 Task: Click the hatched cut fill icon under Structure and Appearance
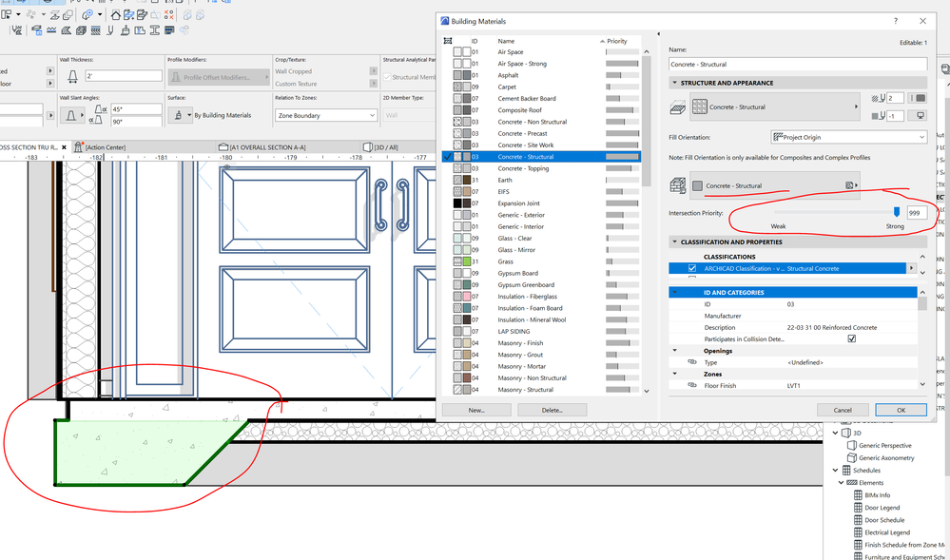[x=677, y=106]
